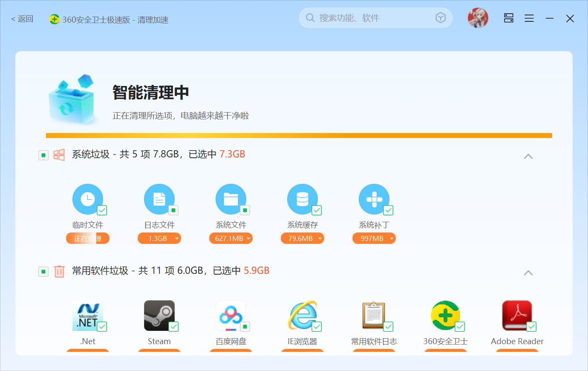Uncheck the 系统缓存 checkbox
Image resolution: width=588 pixels, height=371 pixels.
317,210
